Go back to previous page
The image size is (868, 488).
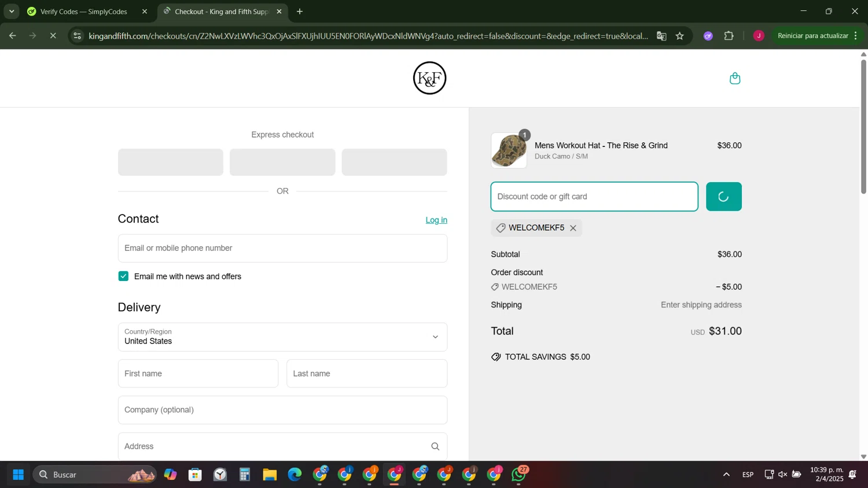[12, 36]
